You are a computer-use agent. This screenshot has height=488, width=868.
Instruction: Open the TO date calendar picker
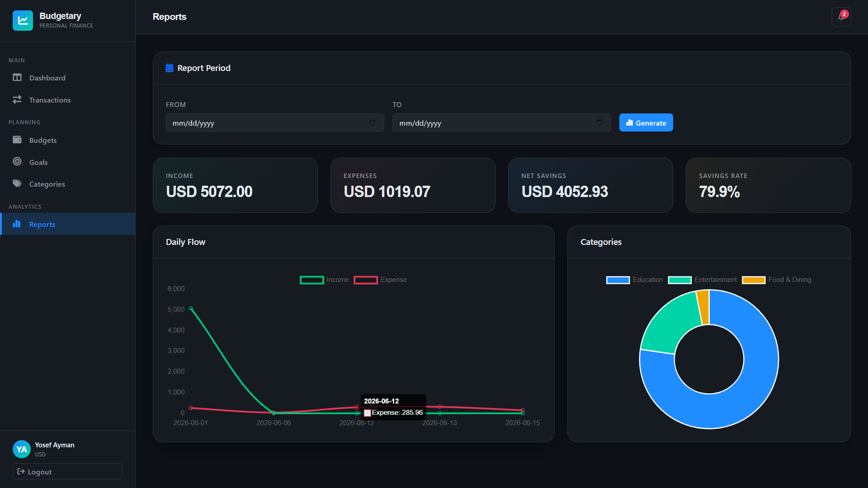[599, 122]
